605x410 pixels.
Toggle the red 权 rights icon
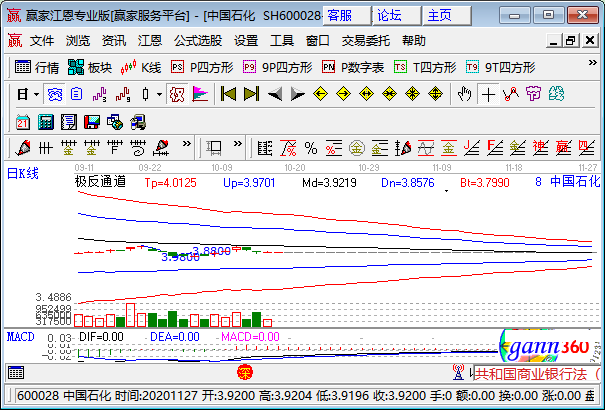177,94
